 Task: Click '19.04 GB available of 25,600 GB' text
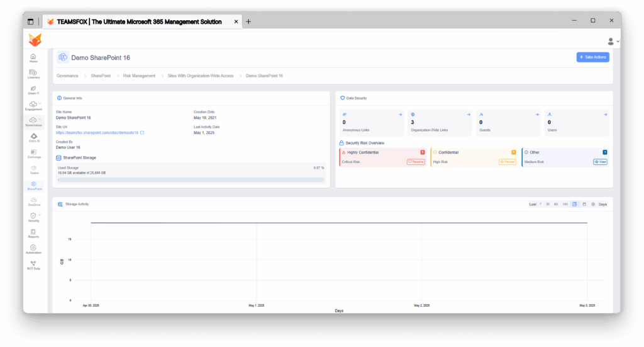[x=82, y=173]
